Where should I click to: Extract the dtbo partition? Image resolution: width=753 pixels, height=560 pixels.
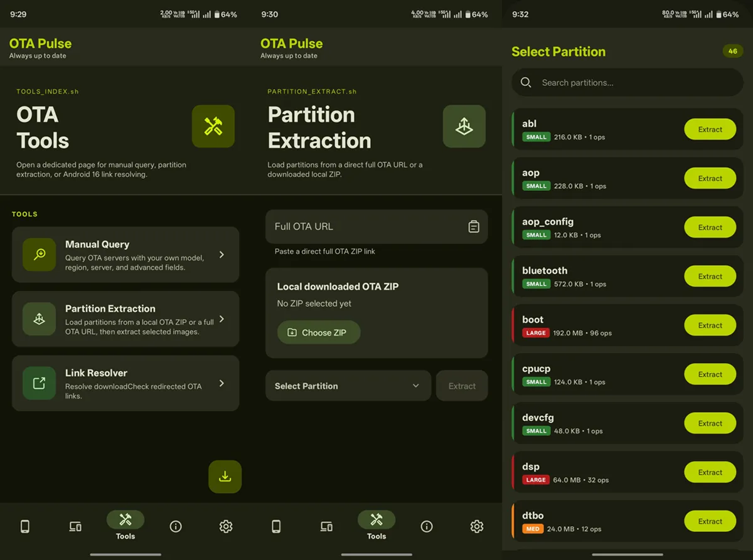pos(710,520)
